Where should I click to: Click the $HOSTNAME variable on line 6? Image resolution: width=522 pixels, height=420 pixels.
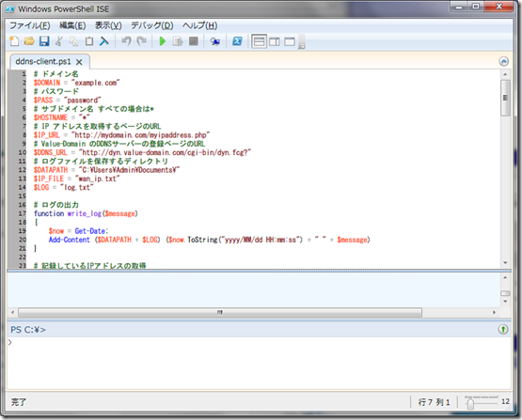point(50,117)
